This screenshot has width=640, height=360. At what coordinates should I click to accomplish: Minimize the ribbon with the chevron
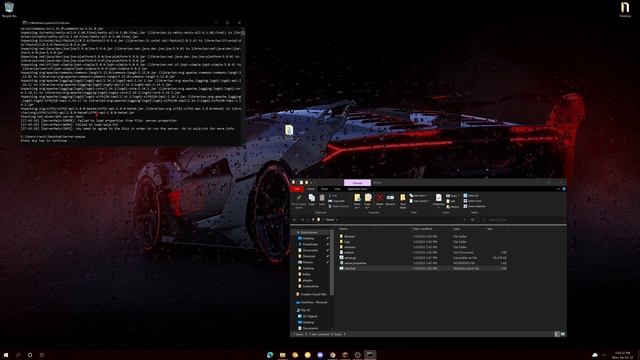[x=558, y=189]
